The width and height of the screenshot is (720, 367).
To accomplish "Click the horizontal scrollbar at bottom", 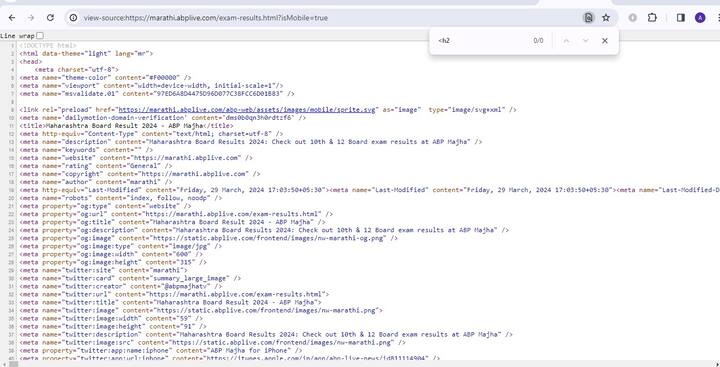I will tap(360, 364).
